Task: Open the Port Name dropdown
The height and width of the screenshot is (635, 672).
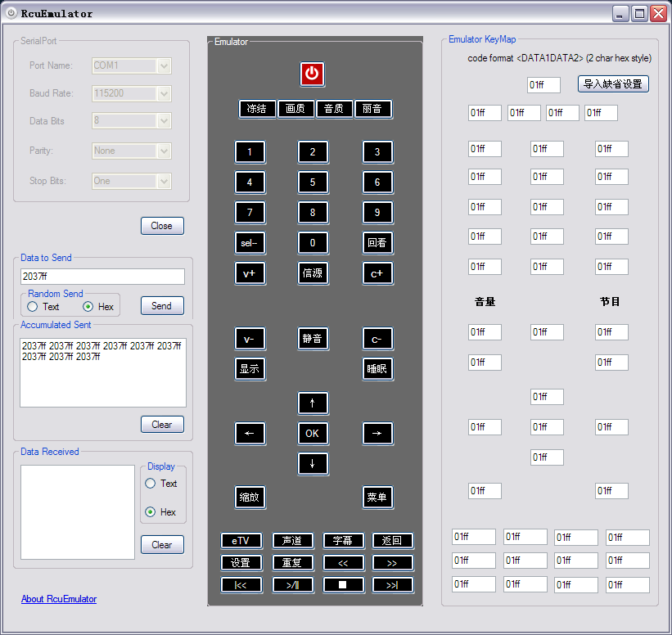Action: pyautogui.click(x=165, y=66)
